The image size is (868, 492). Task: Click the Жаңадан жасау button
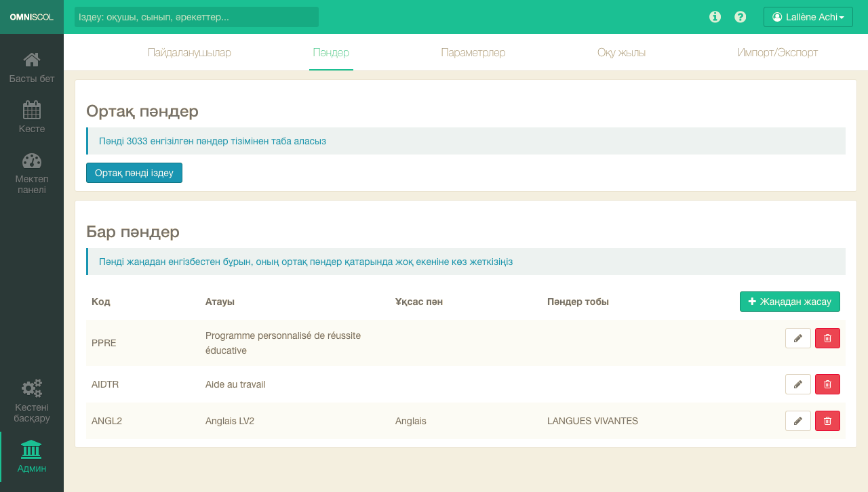[789, 302]
